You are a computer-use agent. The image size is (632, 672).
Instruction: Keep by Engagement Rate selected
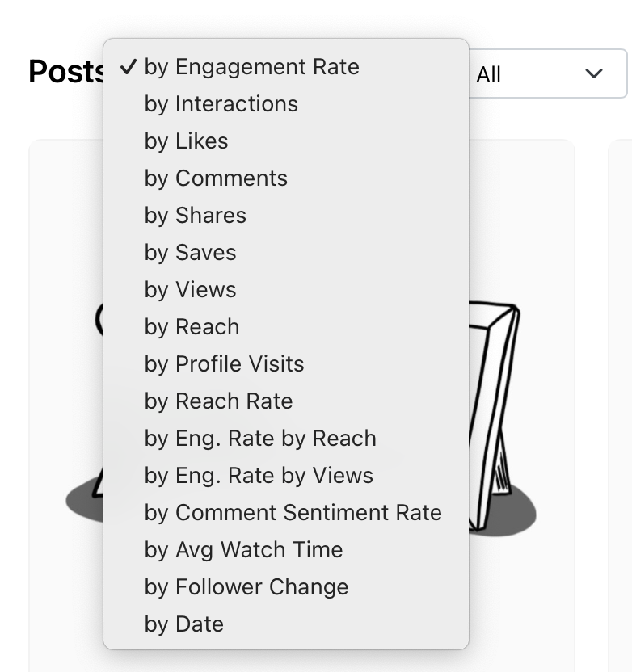tap(251, 67)
